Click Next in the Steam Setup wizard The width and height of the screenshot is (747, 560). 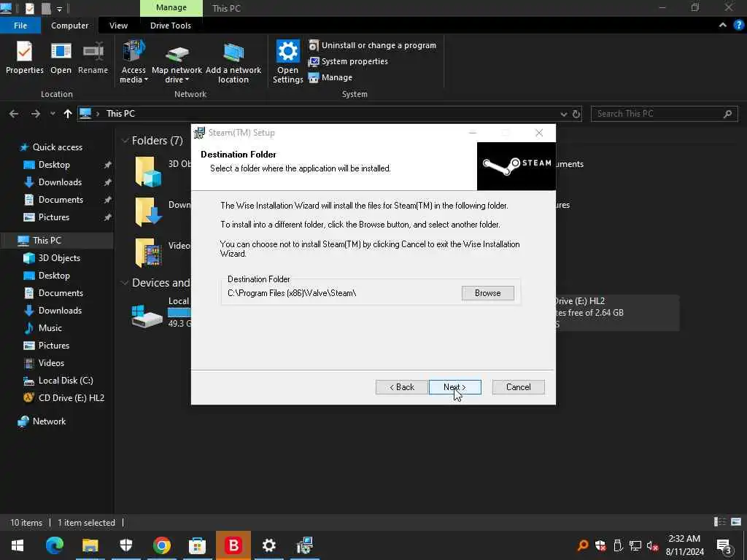[x=455, y=387]
